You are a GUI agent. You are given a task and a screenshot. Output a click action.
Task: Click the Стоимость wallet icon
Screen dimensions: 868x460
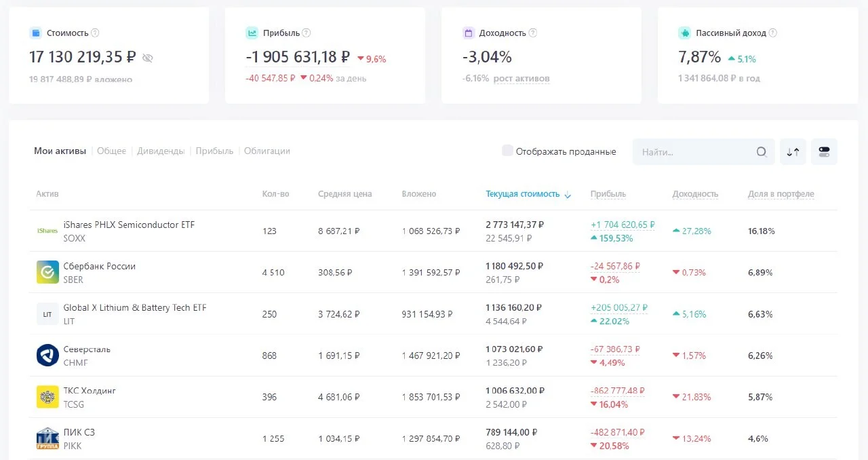pos(36,33)
